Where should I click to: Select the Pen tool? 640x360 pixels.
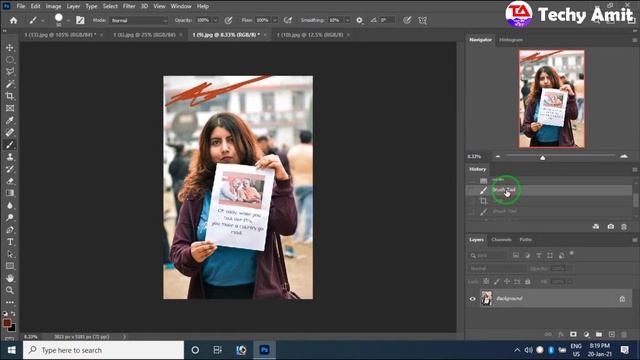(x=10, y=229)
